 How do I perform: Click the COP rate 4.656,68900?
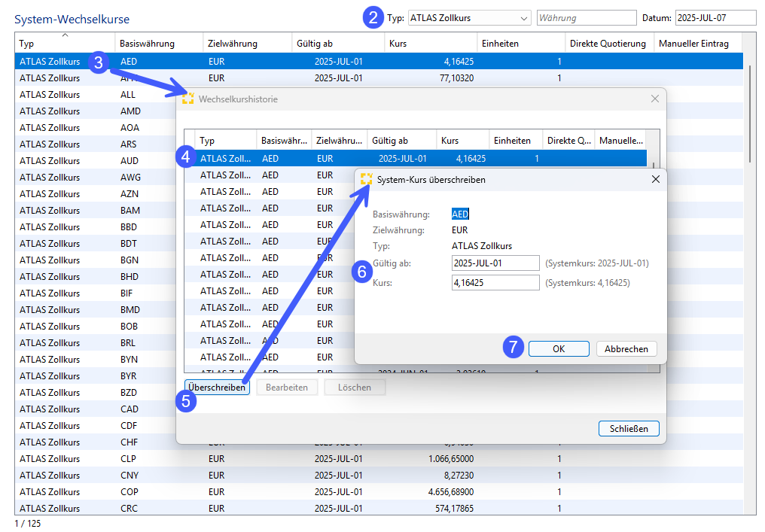pos(451,493)
